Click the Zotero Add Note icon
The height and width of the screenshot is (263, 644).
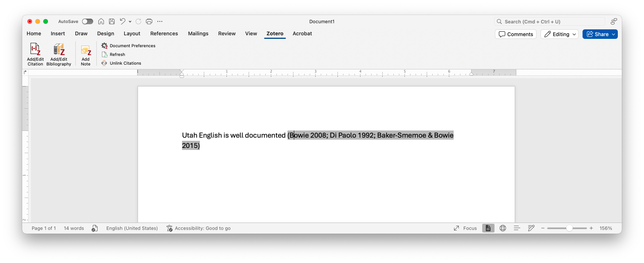pyautogui.click(x=86, y=51)
